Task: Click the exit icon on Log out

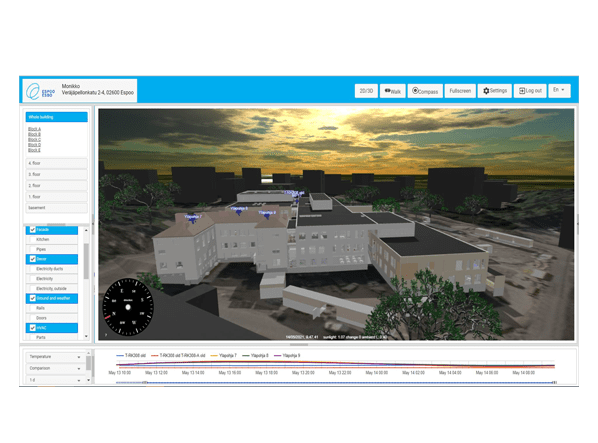Action: coord(522,91)
